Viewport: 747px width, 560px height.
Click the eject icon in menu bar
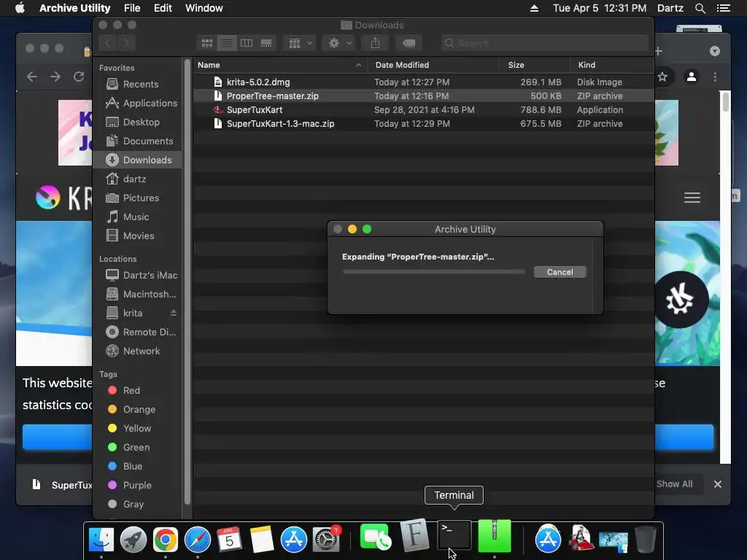coord(535,8)
